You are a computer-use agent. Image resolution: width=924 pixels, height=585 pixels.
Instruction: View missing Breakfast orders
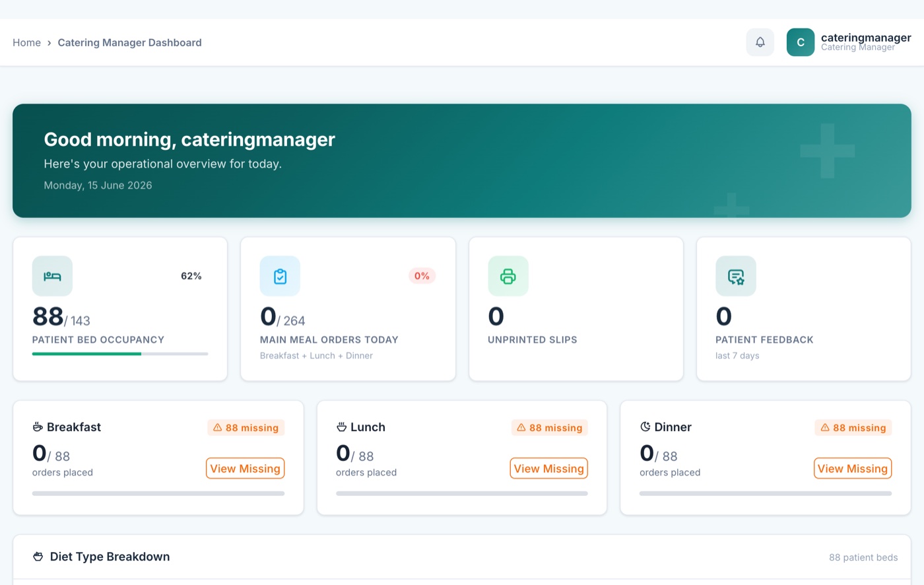click(246, 468)
